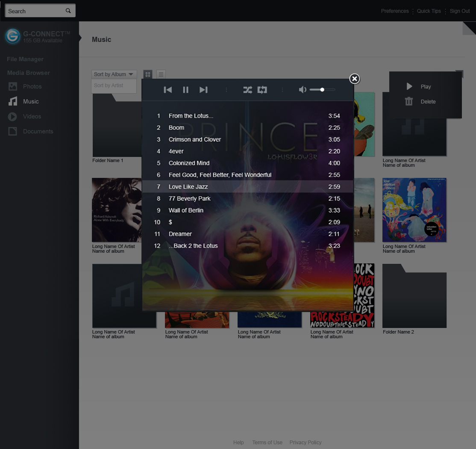Open Folder Name 2 folder
Image resolution: width=476 pixels, height=449 pixels.
pyautogui.click(x=414, y=296)
